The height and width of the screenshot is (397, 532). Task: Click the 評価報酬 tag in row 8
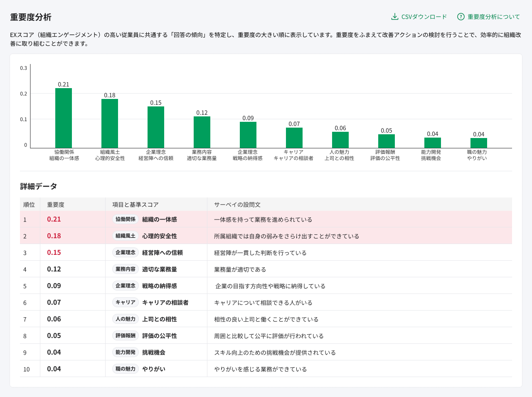[x=126, y=335]
